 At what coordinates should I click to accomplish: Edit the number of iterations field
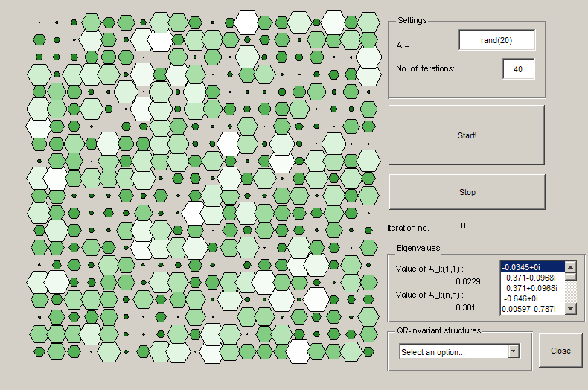point(518,69)
